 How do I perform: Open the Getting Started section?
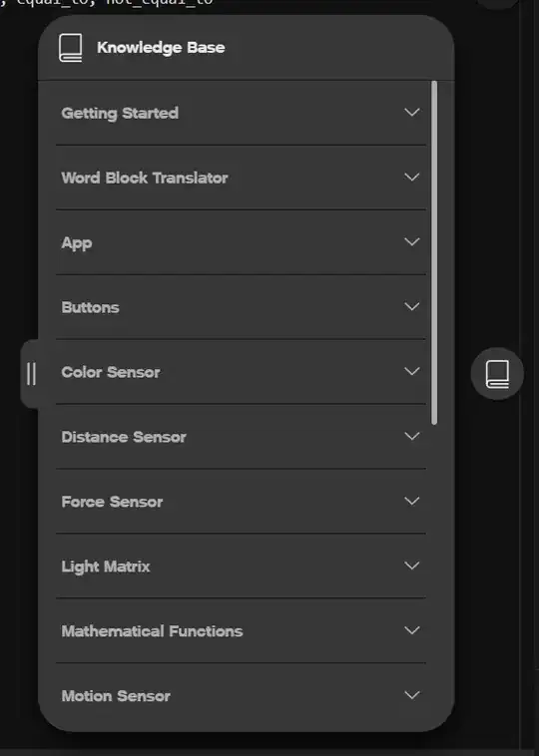coord(241,113)
